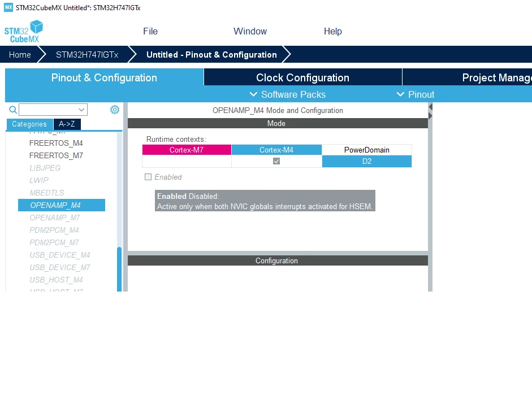This screenshot has height=417, width=532.
Task: Open the categories settings gear icon
Action: coord(115,110)
